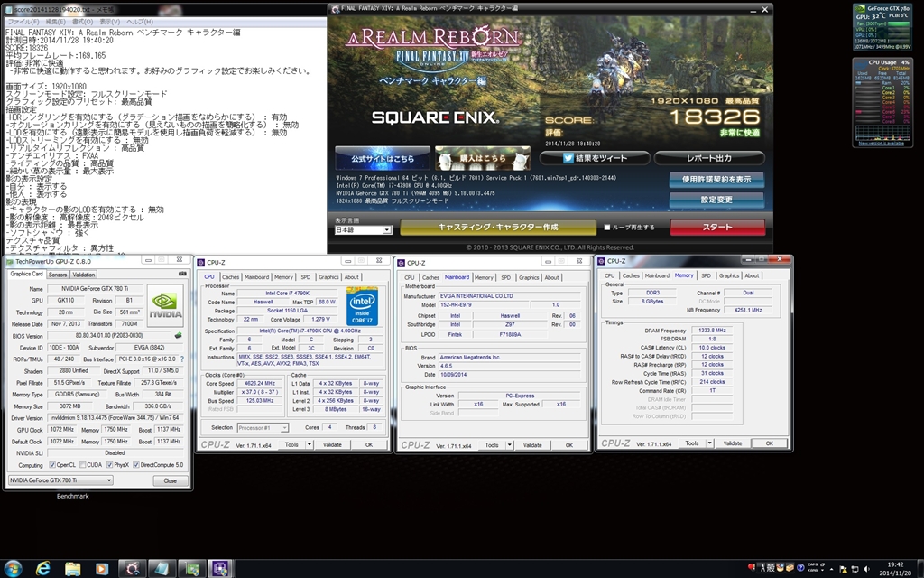
Task: Click the DRAM Frequency value 1333.8 MHz
Action: [x=712, y=331]
